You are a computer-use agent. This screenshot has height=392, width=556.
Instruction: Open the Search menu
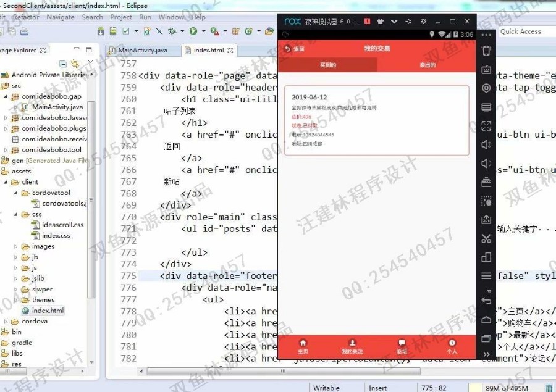tap(92, 17)
